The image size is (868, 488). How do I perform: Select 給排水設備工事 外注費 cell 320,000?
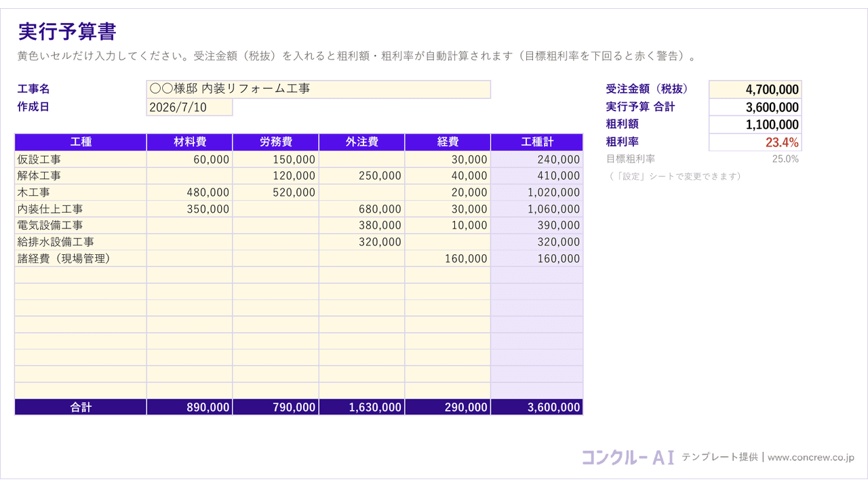pyautogui.click(x=362, y=242)
